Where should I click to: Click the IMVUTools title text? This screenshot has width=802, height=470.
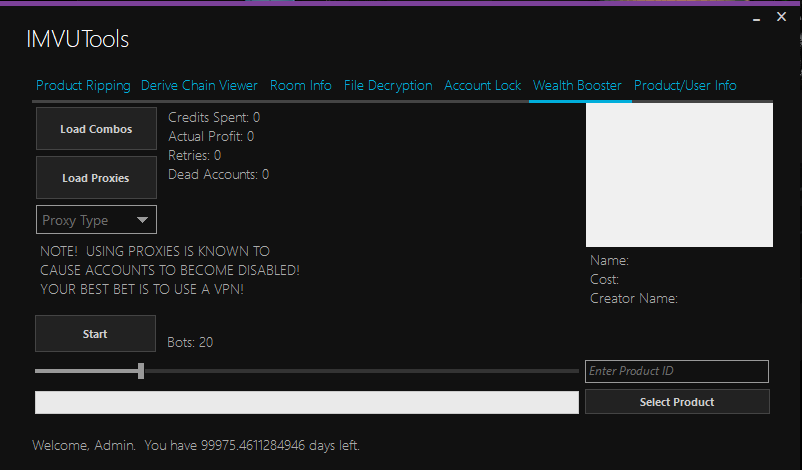(77, 39)
